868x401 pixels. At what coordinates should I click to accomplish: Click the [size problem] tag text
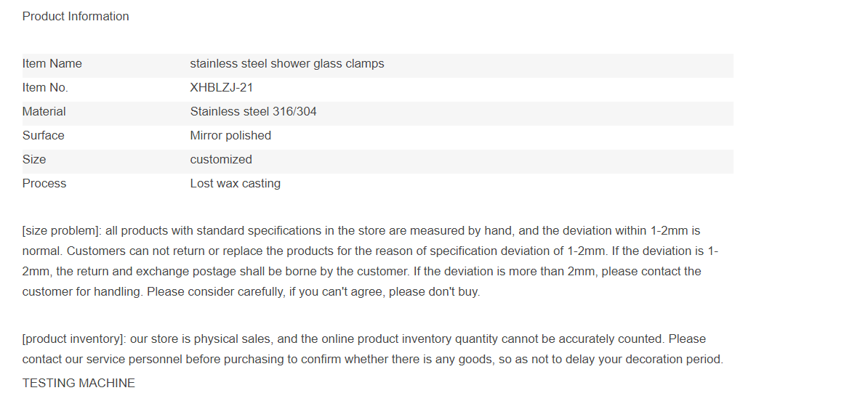click(x=62, y=231)
